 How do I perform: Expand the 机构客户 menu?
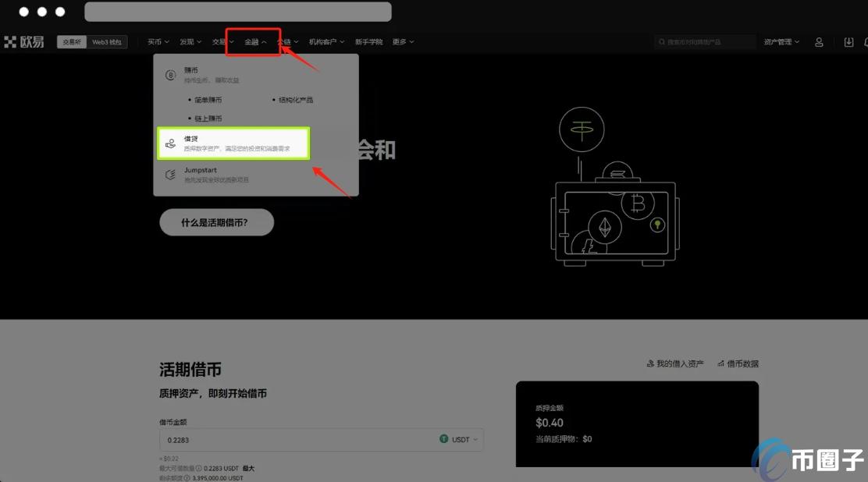(x=326, y=42)
